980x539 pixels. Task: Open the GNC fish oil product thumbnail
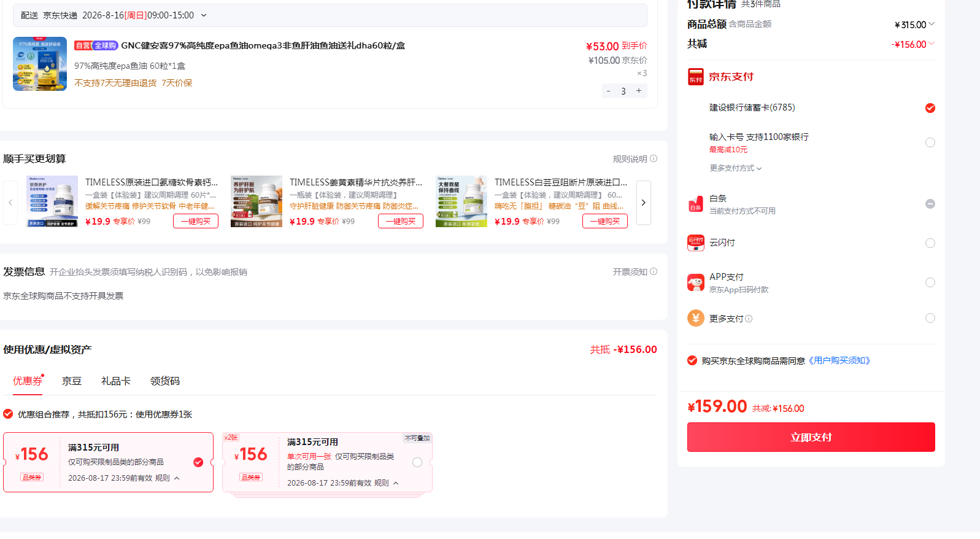(40, 64)
